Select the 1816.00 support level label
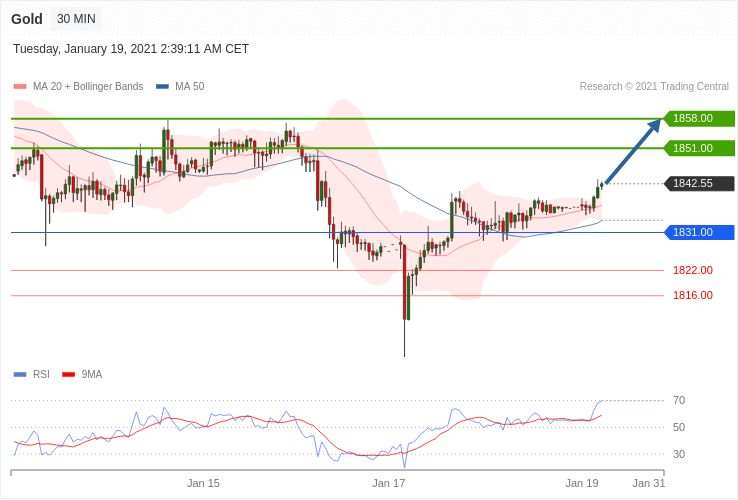This screenshot has height=500, width=738. click(692, 295)
